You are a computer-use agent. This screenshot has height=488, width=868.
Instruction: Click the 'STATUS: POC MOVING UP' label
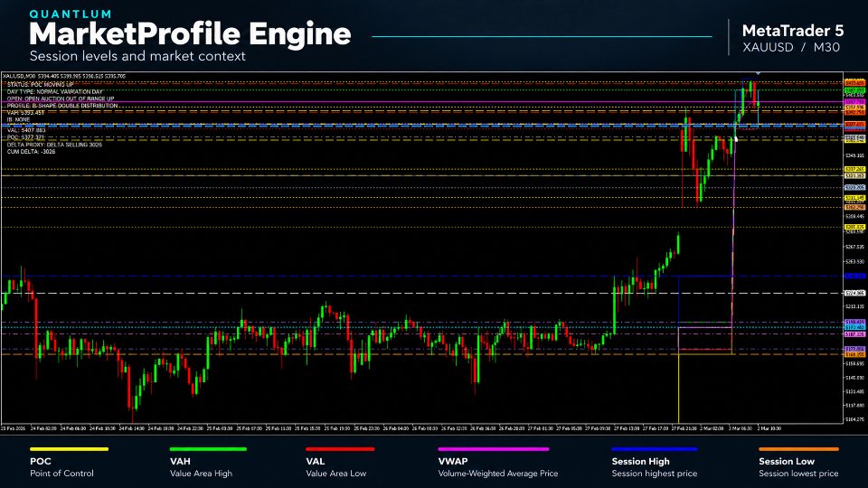pos(40,85)
